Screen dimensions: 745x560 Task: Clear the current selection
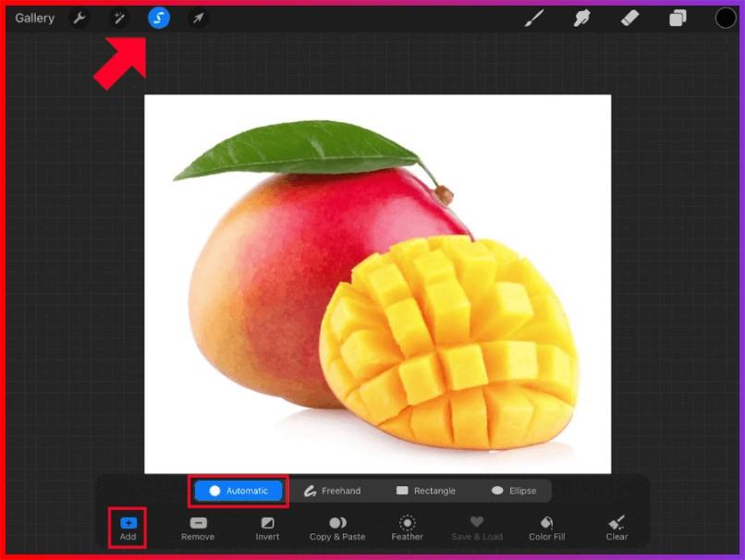(617, 528)
